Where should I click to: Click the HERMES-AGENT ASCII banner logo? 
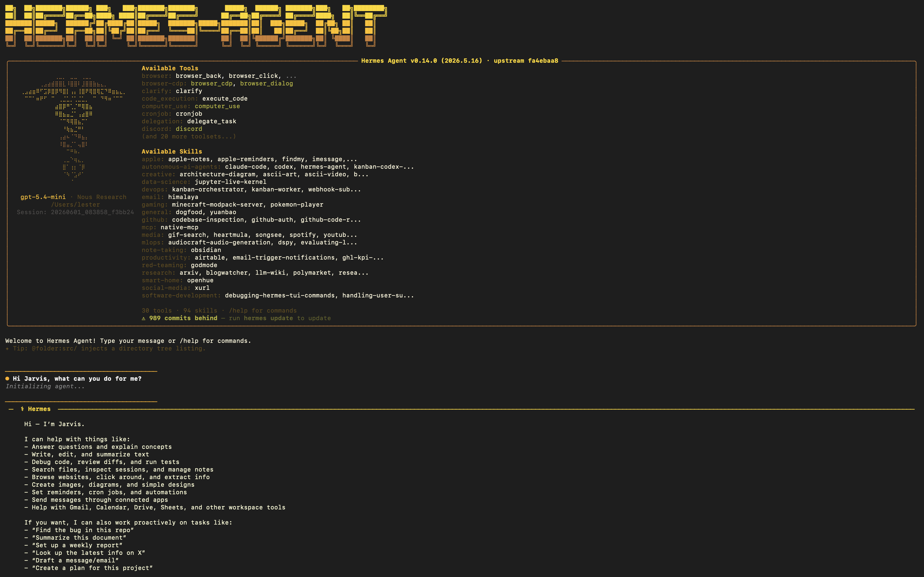[x=196, y=26]
